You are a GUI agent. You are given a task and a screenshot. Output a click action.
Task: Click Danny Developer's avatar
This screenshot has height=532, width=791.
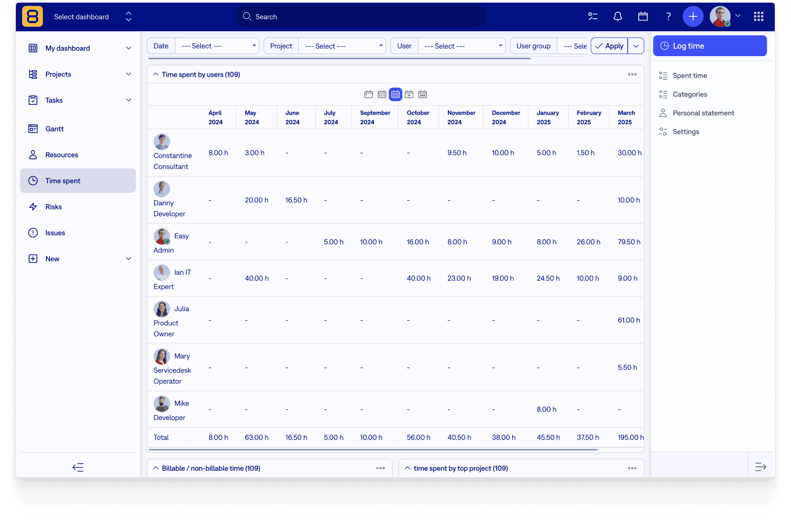click(162, 189)
